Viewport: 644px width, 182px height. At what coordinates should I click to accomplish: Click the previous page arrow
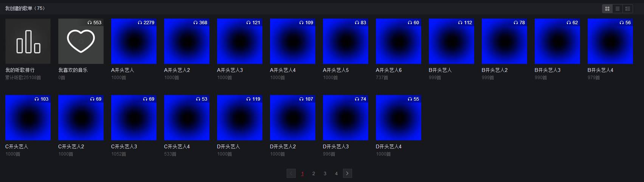tap(291, 173)
